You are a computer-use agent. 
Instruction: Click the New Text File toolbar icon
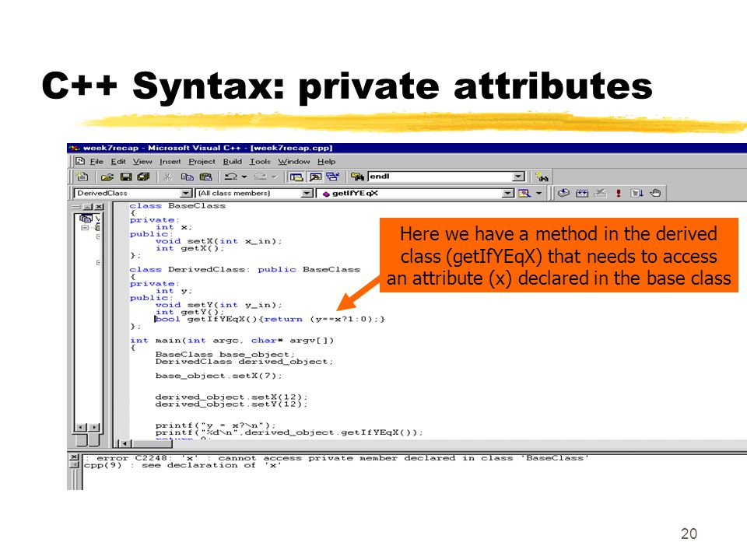(82, 177)
